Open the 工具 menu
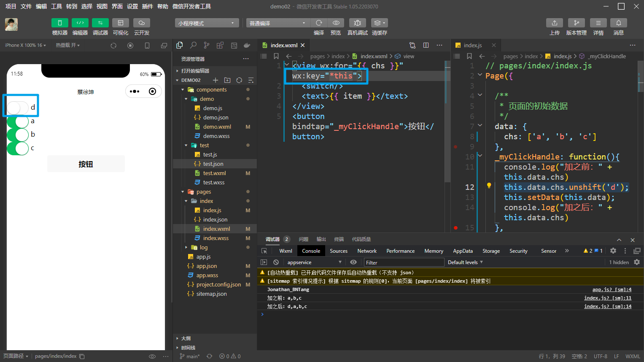644x362 pixels. 57,6
